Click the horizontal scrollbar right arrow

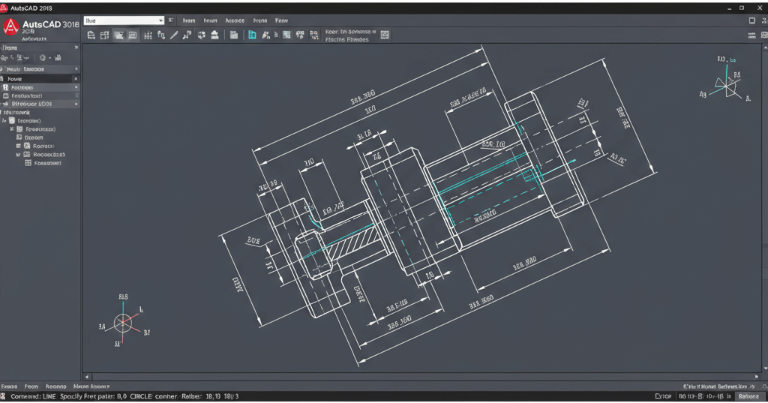coord(757,377)
